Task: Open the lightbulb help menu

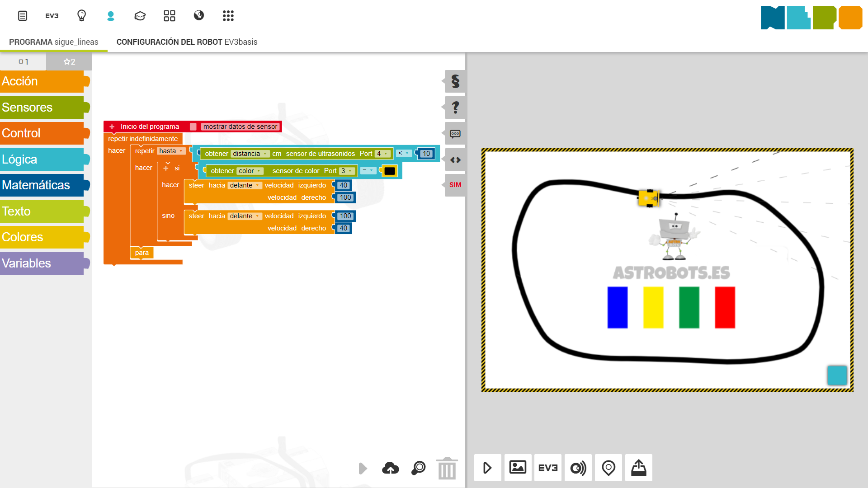Action: 81,16
